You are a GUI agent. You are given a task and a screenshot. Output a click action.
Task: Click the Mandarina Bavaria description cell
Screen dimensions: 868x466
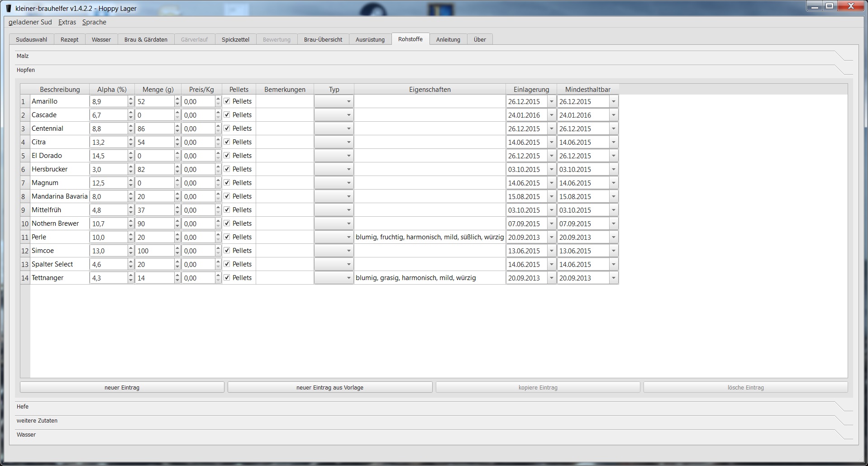59,196
